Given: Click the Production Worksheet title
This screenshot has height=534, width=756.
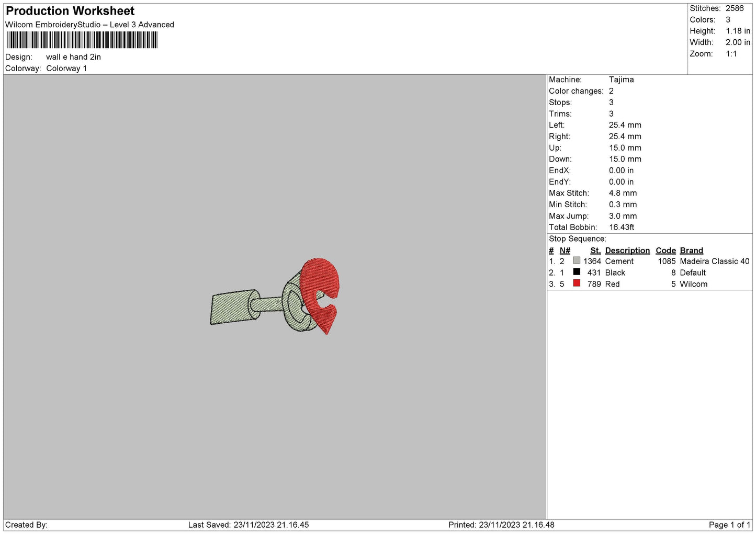Looking at the screenshot, I should coord(70,11).
